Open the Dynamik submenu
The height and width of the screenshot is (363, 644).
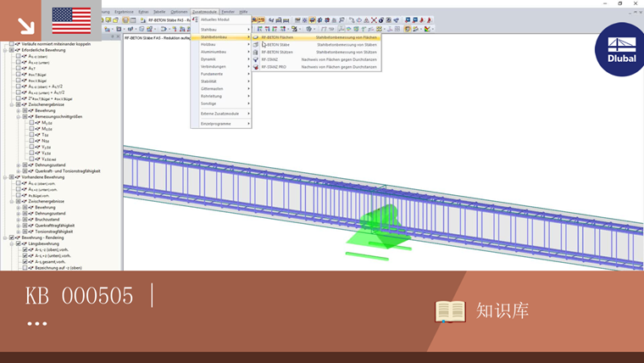click(x=221, y=59)
